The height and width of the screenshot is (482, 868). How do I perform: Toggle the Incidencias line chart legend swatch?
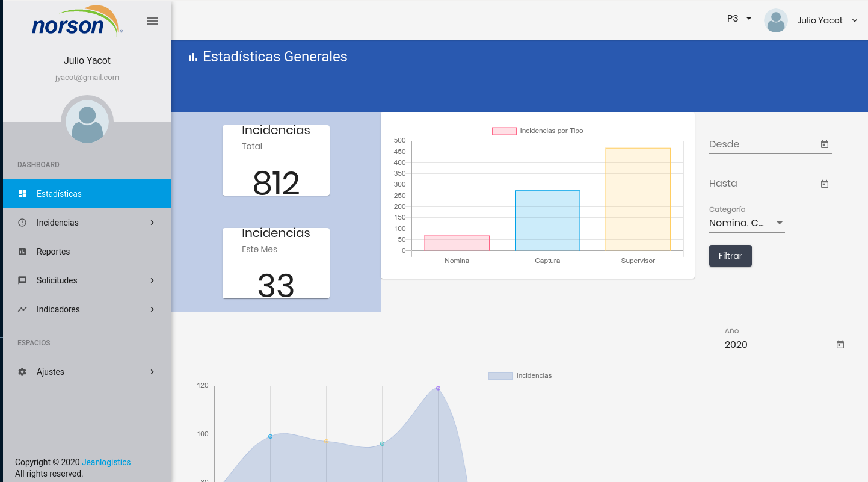click(500, 376)
